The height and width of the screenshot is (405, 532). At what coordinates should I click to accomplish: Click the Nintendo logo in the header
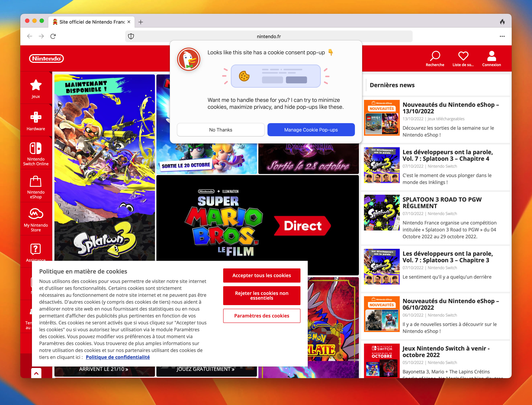pos(46,59)
